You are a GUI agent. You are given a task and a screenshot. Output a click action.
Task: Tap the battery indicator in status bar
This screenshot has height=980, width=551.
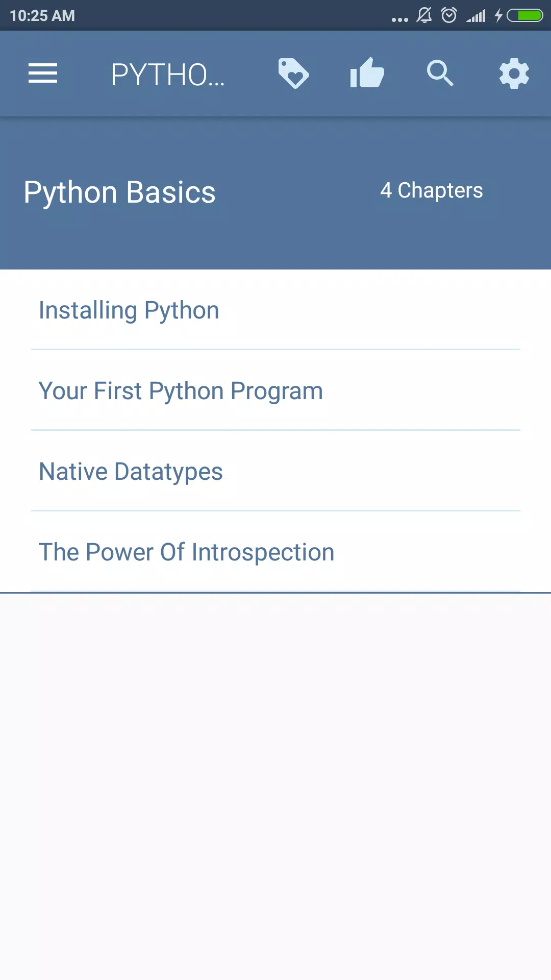[x=525, y=15]
